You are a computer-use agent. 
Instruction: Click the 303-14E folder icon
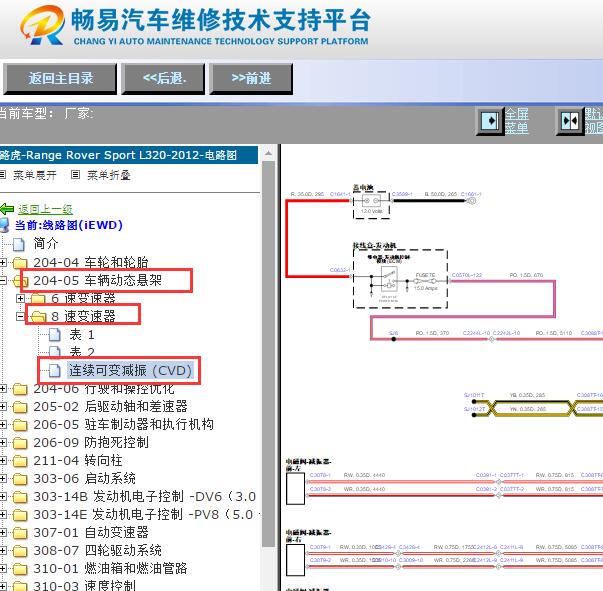pos(20,515)
